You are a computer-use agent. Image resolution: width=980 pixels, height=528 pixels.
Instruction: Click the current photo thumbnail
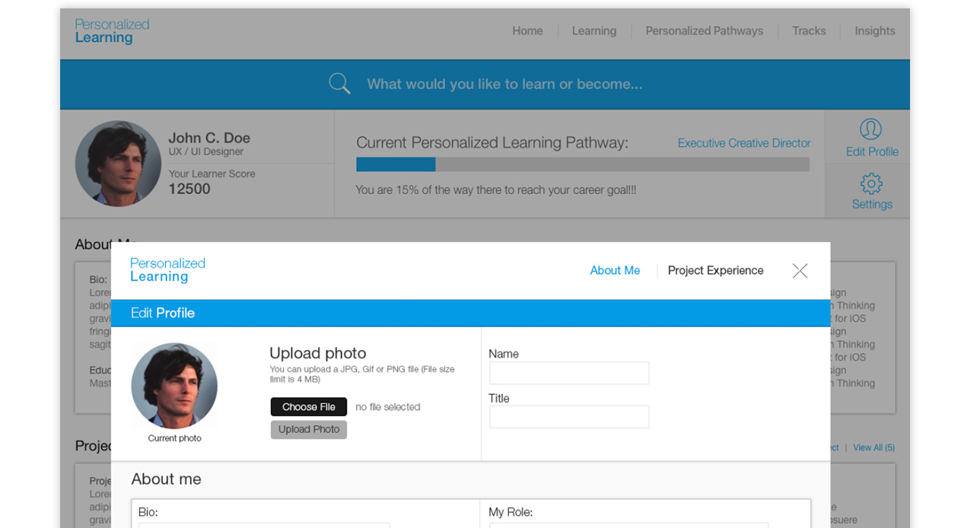pyautogui.click(x=174, y=386)
